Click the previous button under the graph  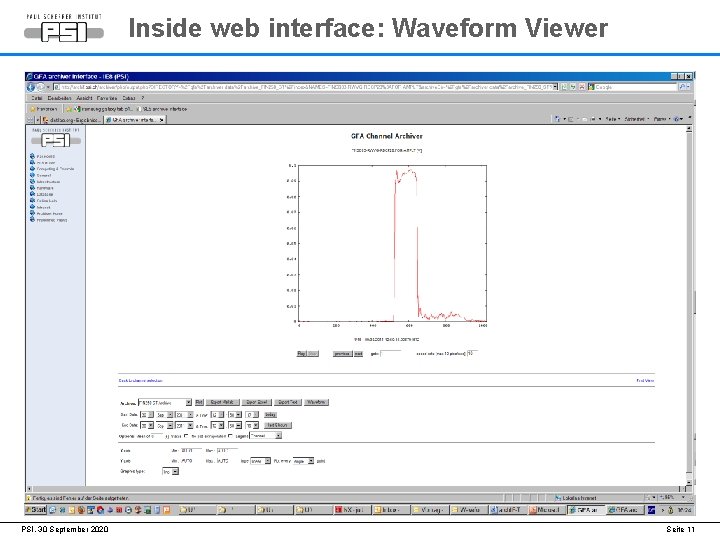click(342, 354)
